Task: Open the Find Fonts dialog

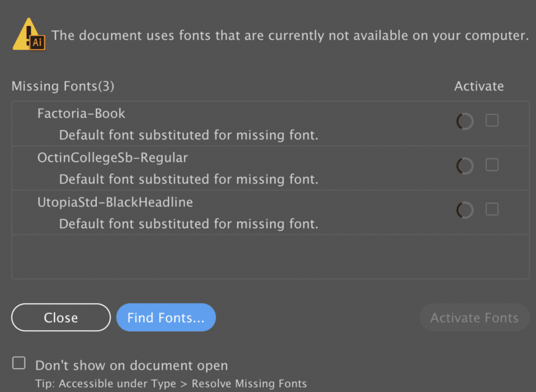Action: click(x=166, y=317)
